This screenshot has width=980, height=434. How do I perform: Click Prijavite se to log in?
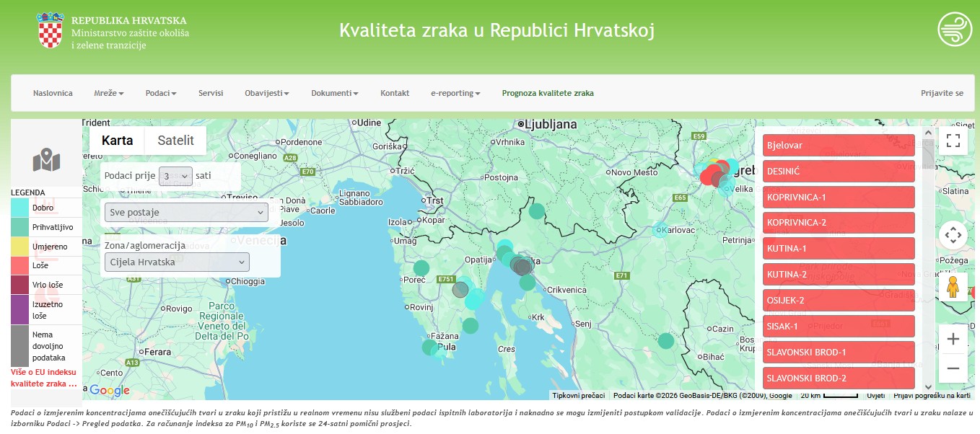pos(942,93)
